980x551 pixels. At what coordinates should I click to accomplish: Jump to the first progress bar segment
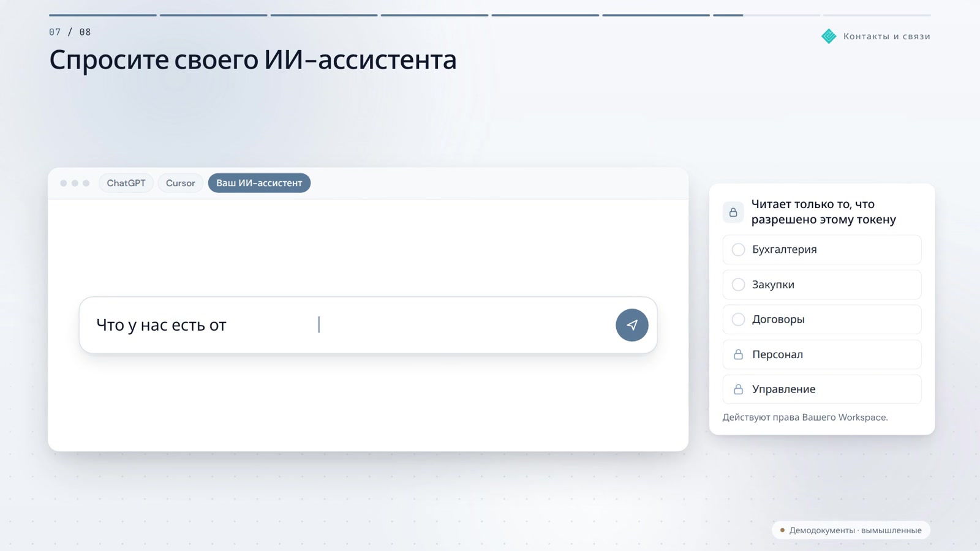tap(103, 15)
